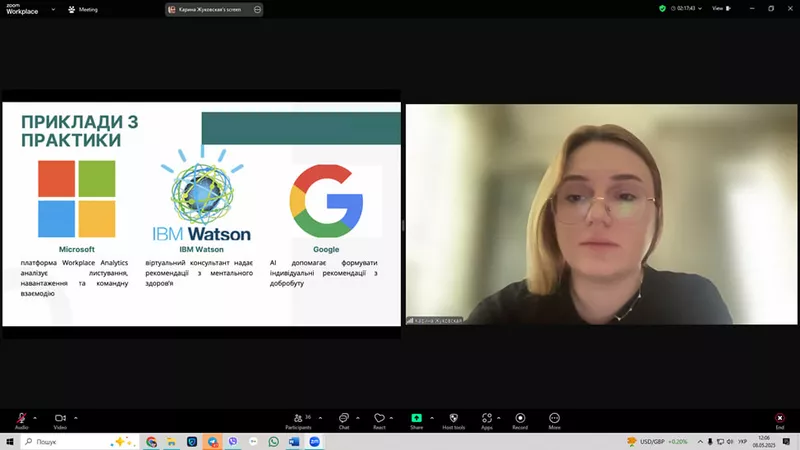
Task: Expand React options arrow
Action: point(391,418)
